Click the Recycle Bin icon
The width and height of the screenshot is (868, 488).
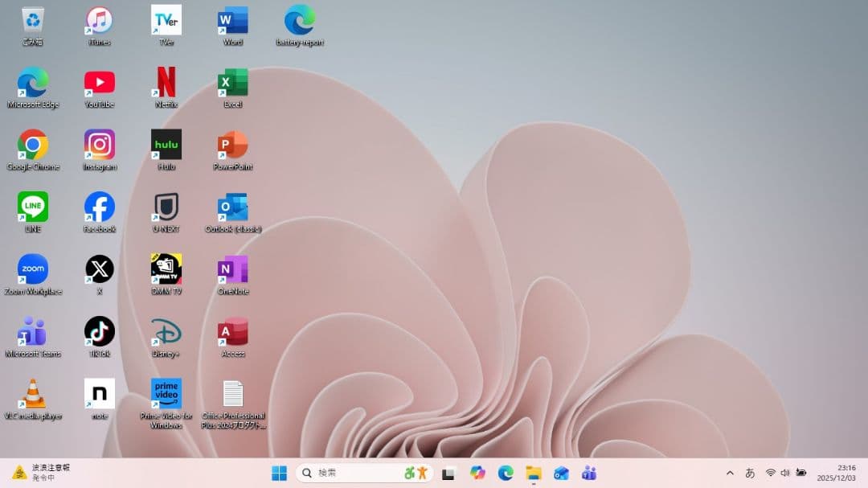(x=33, y=21)
